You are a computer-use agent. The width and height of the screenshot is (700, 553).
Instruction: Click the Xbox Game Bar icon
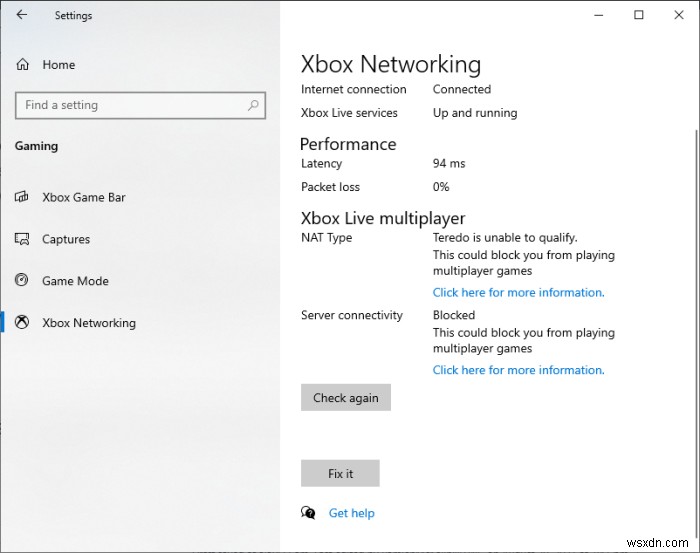tap(22, 197)
